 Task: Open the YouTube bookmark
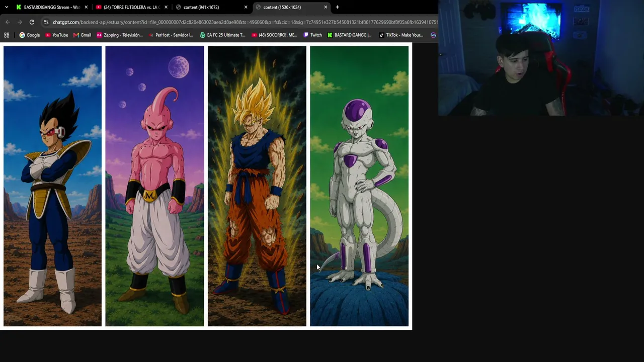point(56,35)
